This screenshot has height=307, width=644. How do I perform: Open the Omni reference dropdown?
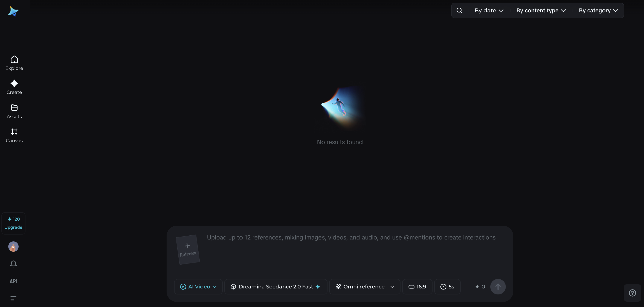365,287
